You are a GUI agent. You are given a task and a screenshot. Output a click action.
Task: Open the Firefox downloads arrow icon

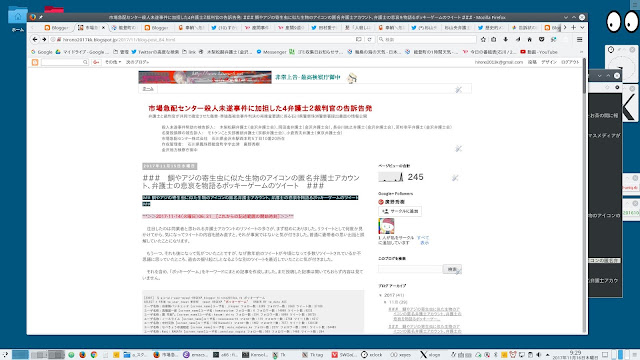point(506,40)
